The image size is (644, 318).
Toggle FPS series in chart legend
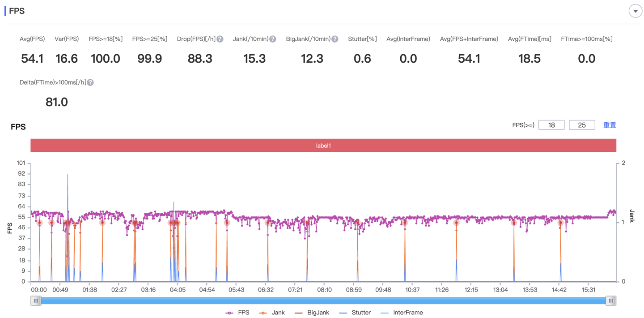238,313
